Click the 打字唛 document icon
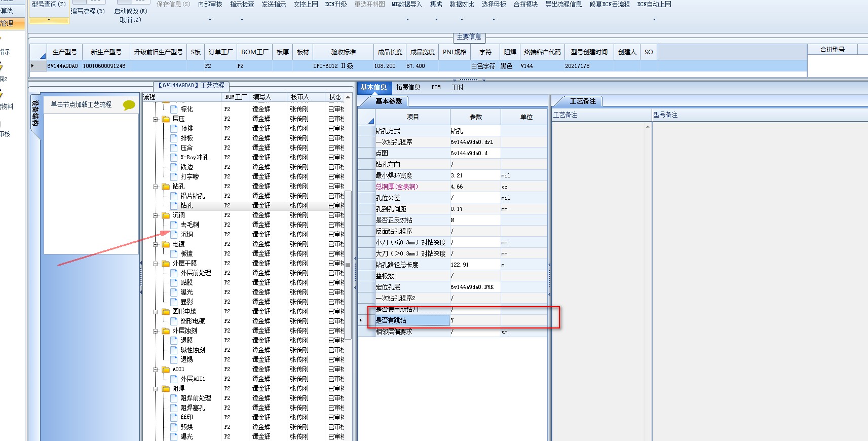The image size is (868, 441). tap(174, 176)
